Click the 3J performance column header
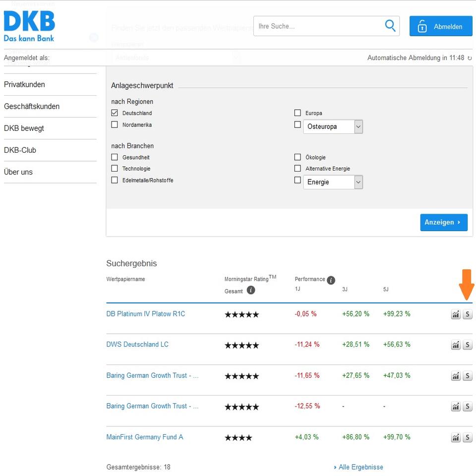Image resolution: width=476 pixels, height=476 pixels. pos(345,289)
